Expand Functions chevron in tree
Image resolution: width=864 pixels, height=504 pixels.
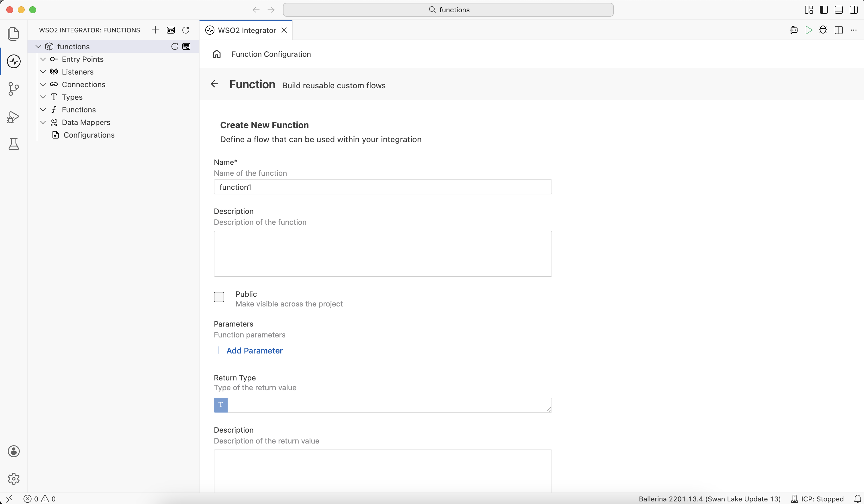[x=43, y=110]
